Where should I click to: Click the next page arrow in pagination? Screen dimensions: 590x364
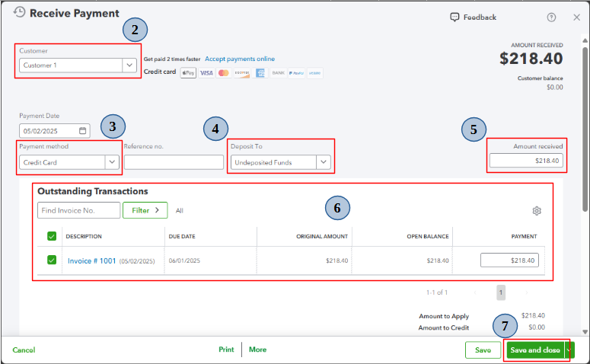526,292
